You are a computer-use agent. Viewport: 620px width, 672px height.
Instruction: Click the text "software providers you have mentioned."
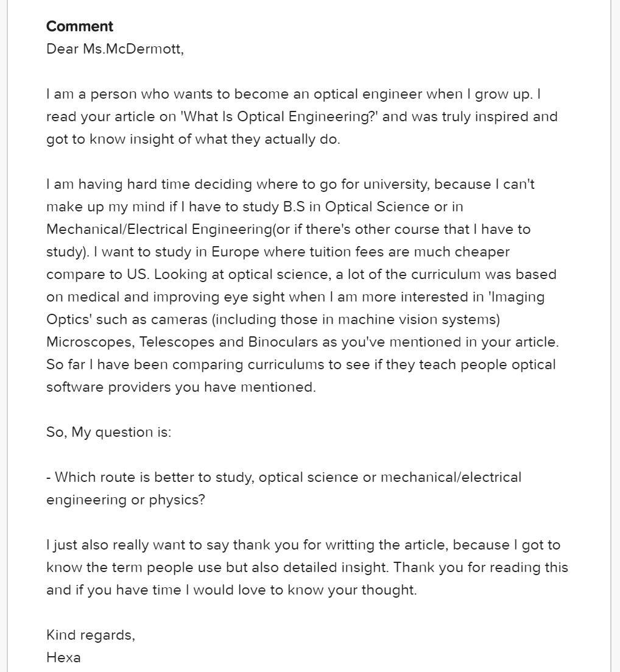coord(181,387)
